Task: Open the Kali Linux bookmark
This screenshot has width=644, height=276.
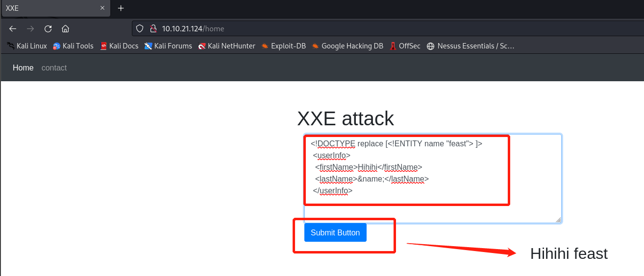Action: (27, 46)
